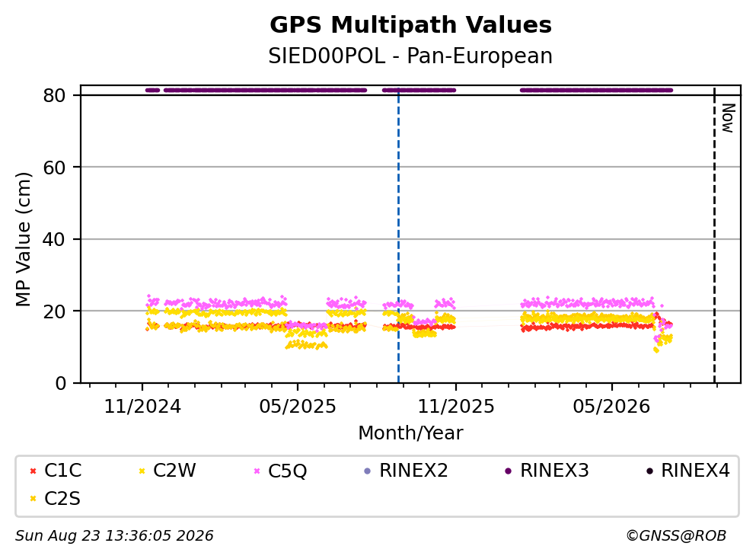Click the RINEX3 purple legend dot

508,471
